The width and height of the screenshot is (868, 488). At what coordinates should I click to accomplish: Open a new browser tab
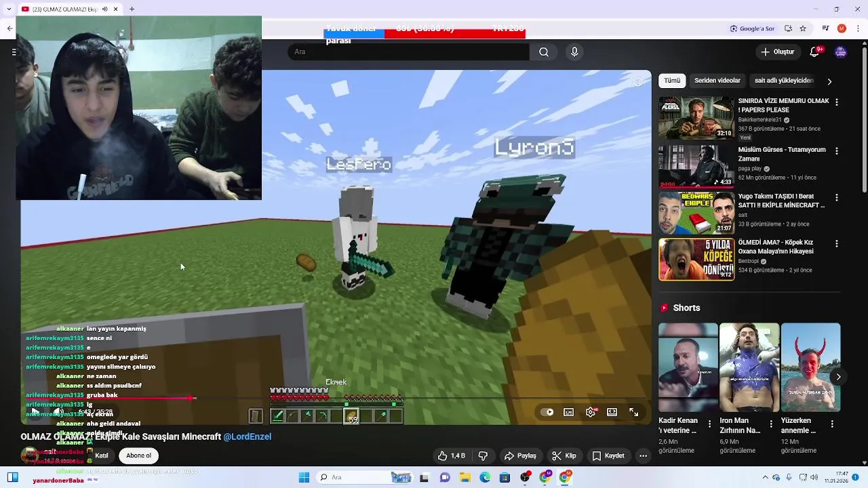132,9
